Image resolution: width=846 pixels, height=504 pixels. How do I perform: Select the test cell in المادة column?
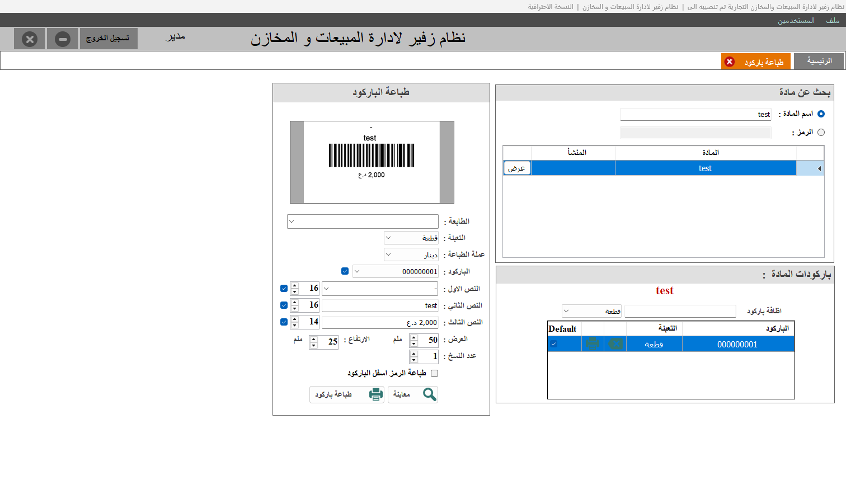(706, 168)
